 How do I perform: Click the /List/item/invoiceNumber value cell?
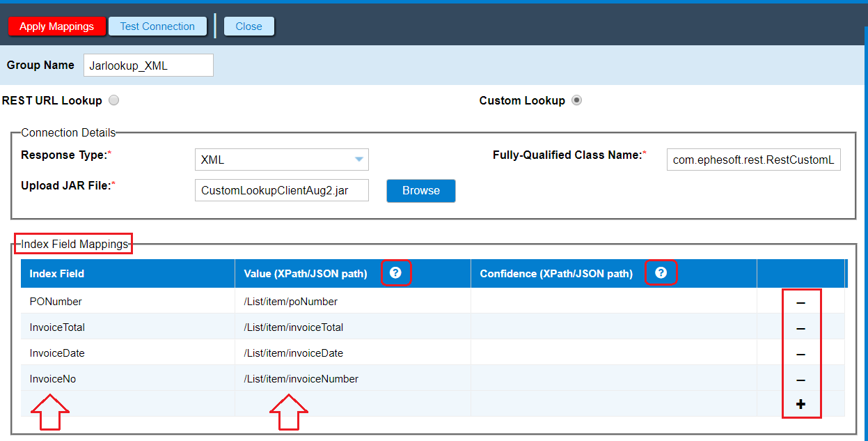353,378
